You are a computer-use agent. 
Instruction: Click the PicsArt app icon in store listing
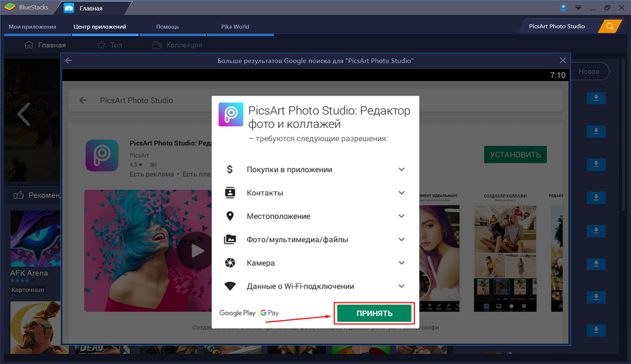(102, 155)
